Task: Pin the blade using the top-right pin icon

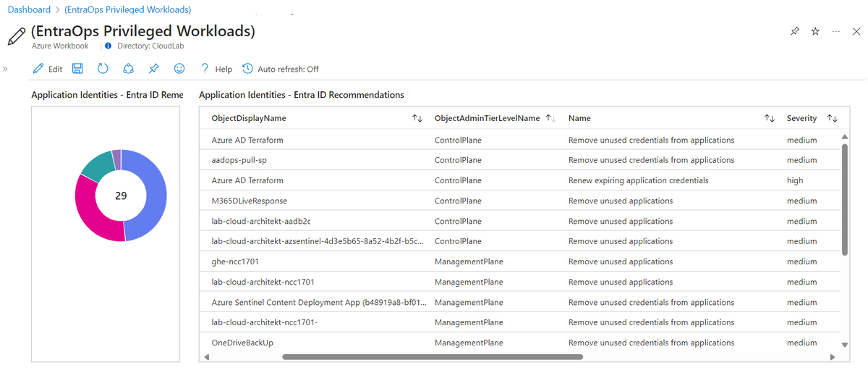Action: 795,32
